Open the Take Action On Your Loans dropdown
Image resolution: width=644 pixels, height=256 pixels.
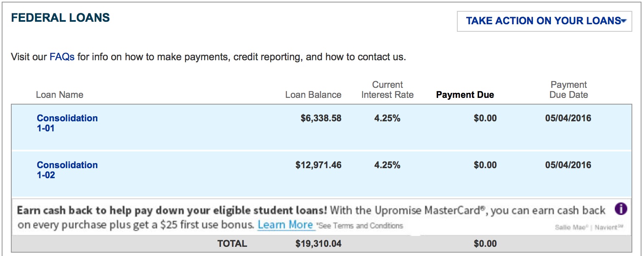point(545,21)
